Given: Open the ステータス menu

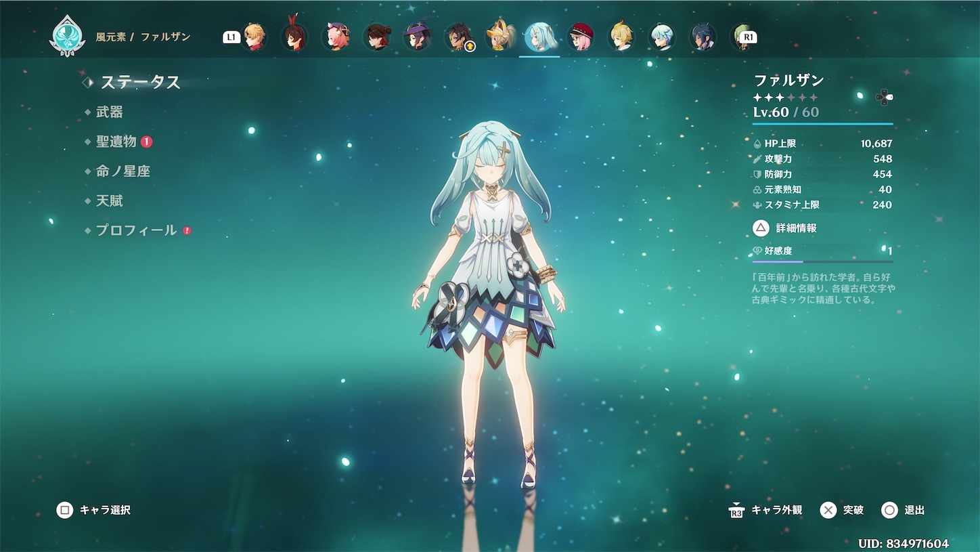Looking at the screenshot, I should [x=141, y=83].
